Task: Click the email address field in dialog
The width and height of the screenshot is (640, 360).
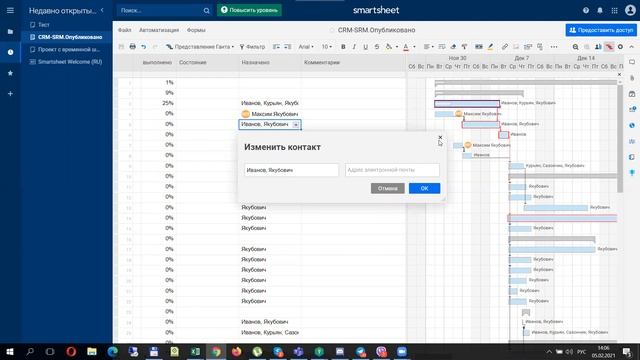Action: [392, 170]
